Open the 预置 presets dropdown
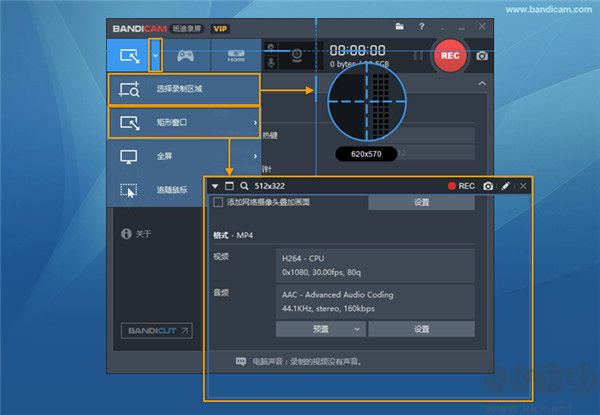This screenshot has height=415, width=600. coord(321,329)
